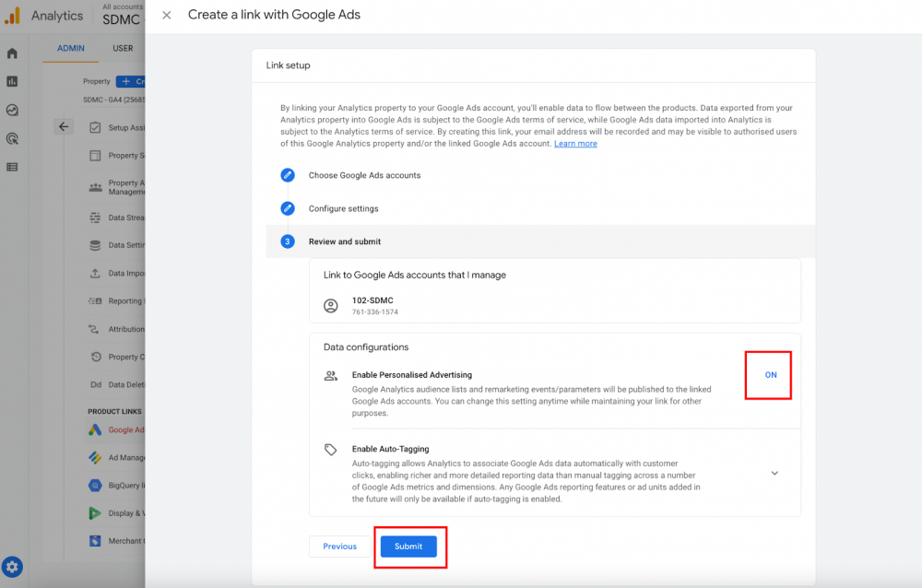Screen dimensions: 922x588
Task: Click the back arrow in admin column
Action: 64,126
